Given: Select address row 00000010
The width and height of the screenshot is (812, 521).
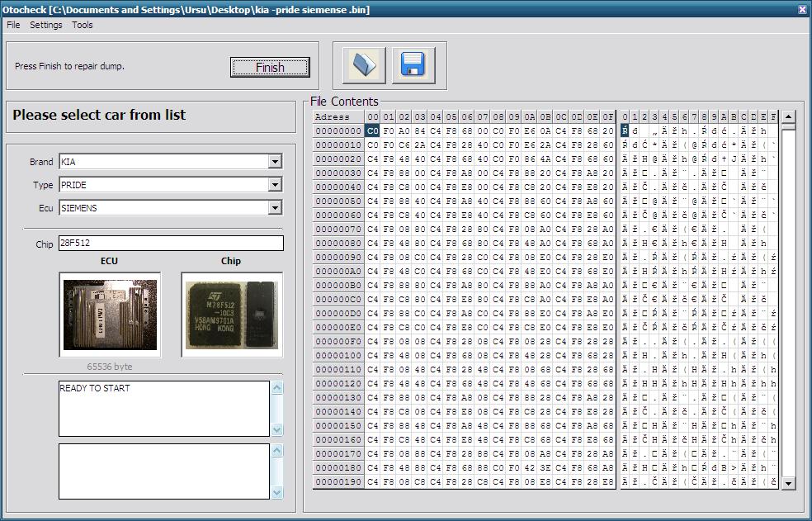Looking at the screenshot, I should [x=338, y=145].
